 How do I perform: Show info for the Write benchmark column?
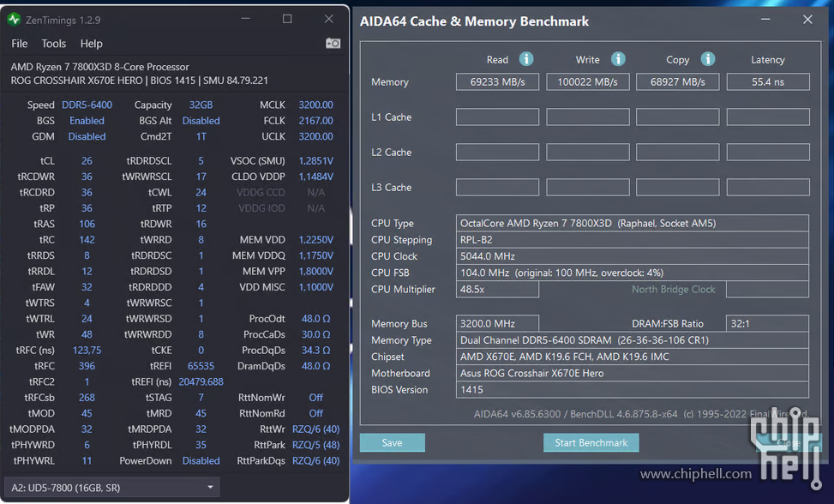(618, 59)
